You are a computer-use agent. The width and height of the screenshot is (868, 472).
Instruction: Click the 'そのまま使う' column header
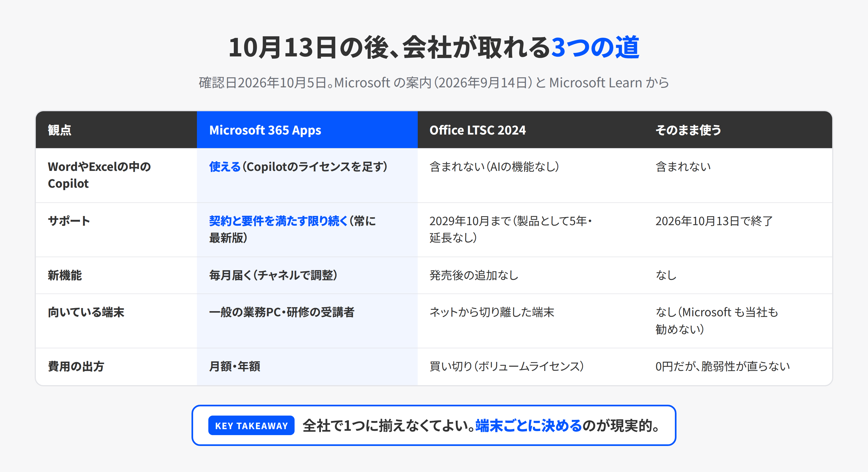[x=738, y=130]
